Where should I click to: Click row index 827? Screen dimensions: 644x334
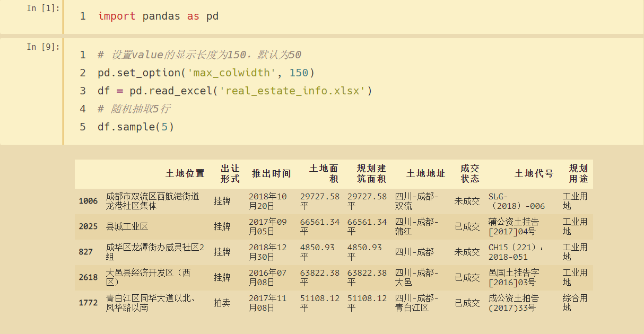coord(86,252)
